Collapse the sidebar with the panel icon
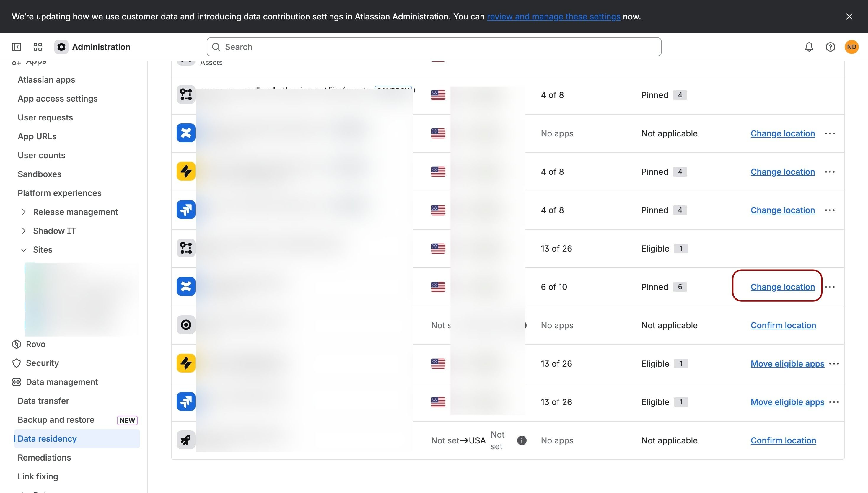868x493 pixels. click(x=16, y=47)
